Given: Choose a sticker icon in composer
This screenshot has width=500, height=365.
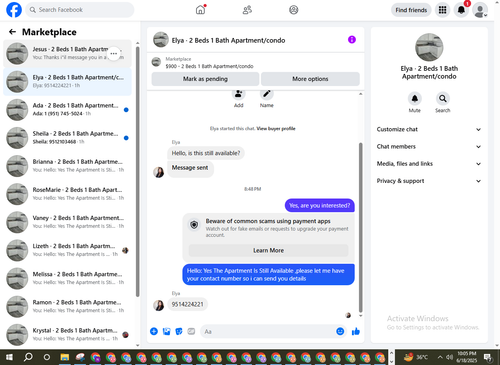Looking at the screenshot, I should tap(179, 331).
